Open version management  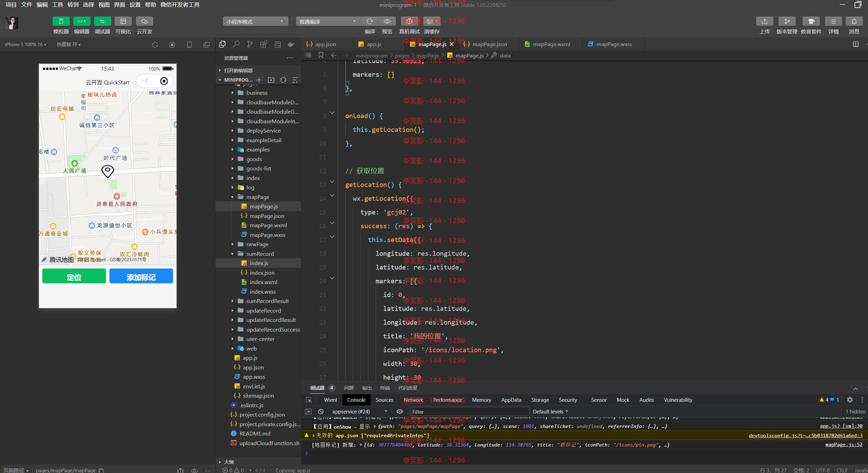[787, 21]
